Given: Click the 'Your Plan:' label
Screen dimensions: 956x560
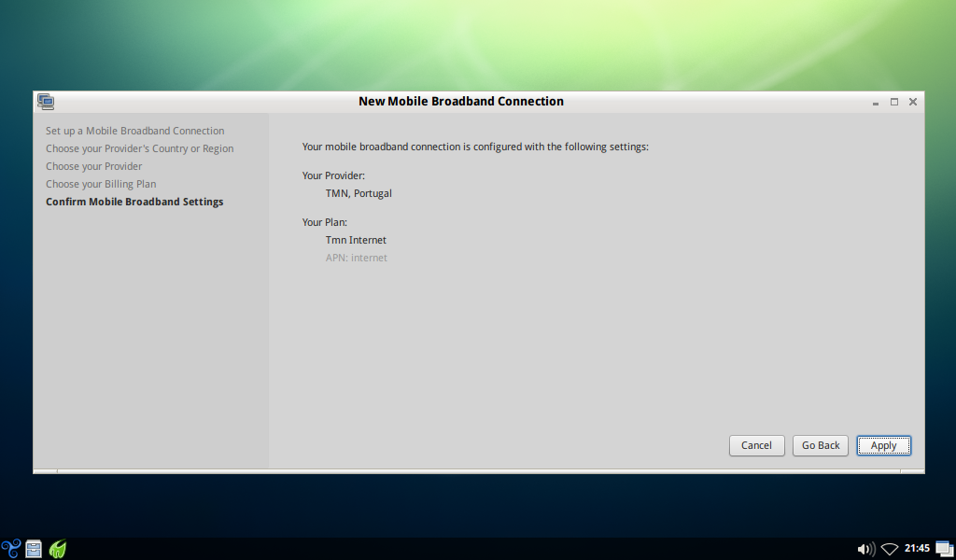Looking at the screenshot, I should click(324, 222).
